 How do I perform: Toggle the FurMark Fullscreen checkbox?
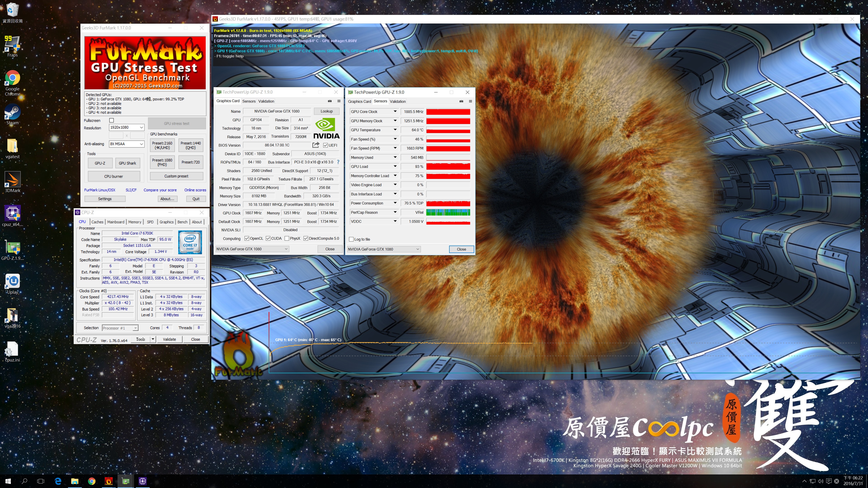111,120
